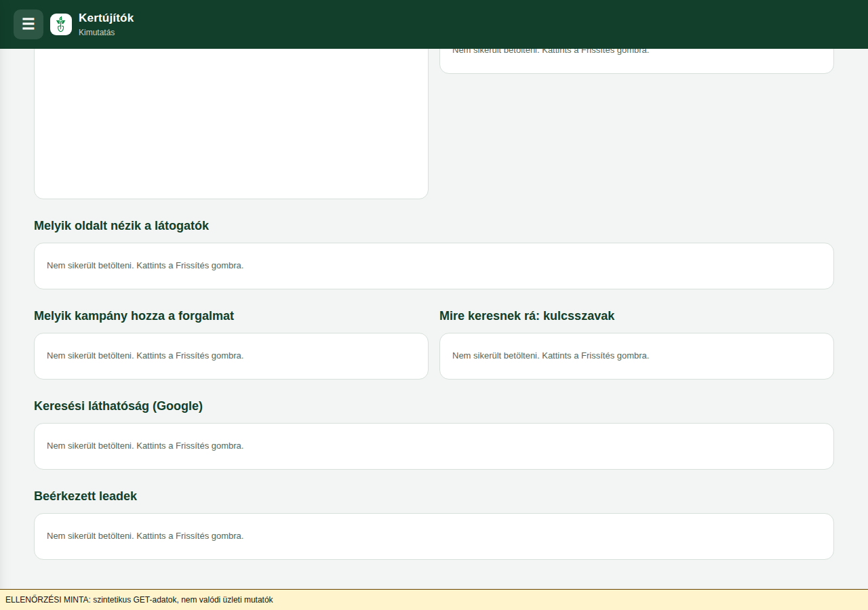Click the Kertújítók app title

point(106,18)
